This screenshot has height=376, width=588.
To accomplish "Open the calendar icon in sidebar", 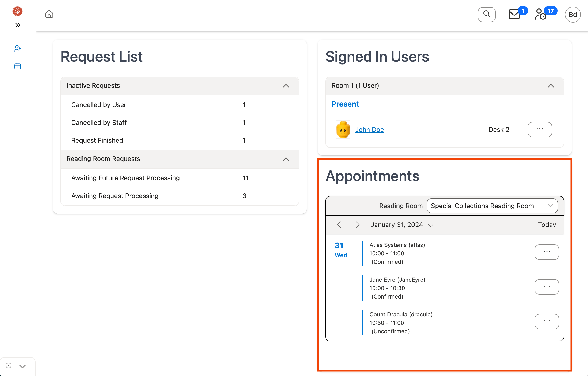I will 17,66.
